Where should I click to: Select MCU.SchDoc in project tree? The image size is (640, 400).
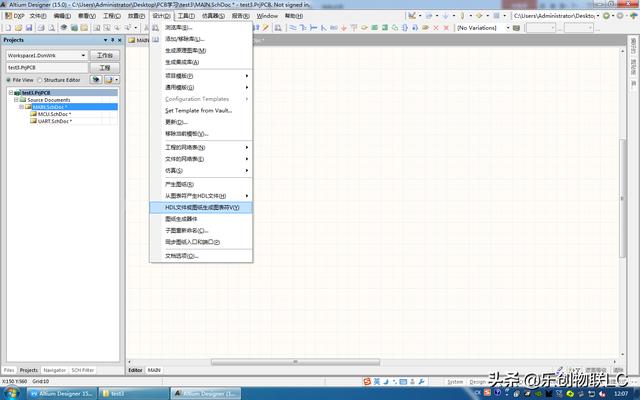[x=54, y=114]
